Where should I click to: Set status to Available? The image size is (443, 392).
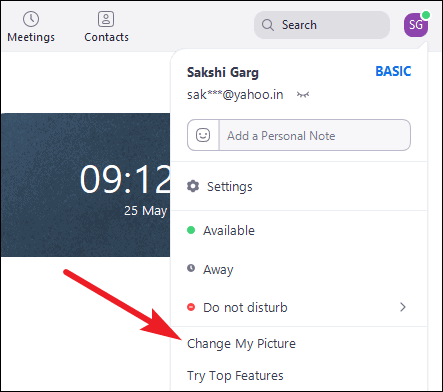tap(299, 230)
